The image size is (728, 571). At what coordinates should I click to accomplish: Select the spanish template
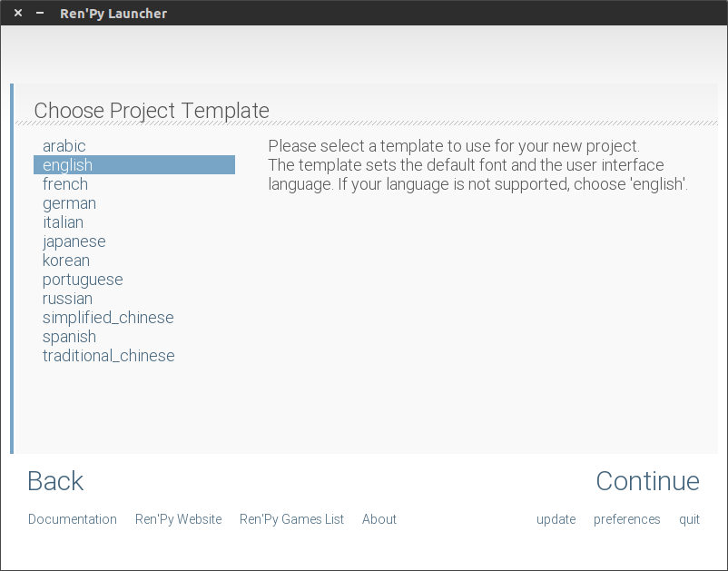(x=69, y=337)
